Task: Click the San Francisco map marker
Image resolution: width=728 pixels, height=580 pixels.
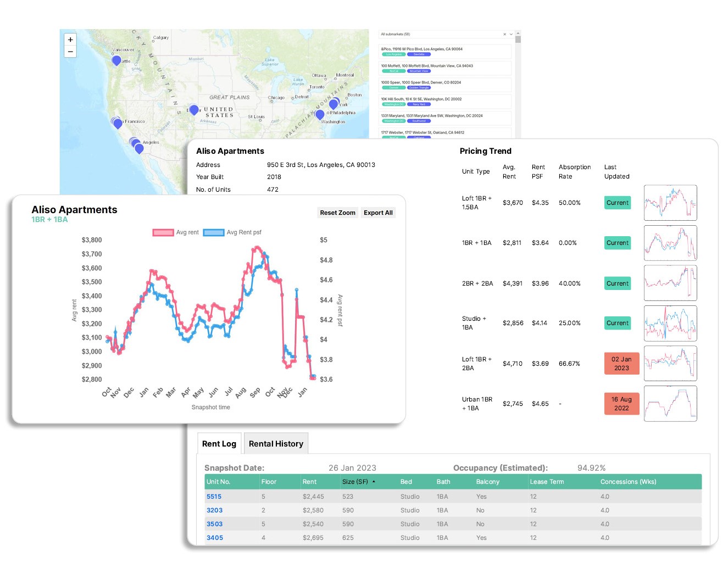Action: pyautogui.click(x=117, y=124)
